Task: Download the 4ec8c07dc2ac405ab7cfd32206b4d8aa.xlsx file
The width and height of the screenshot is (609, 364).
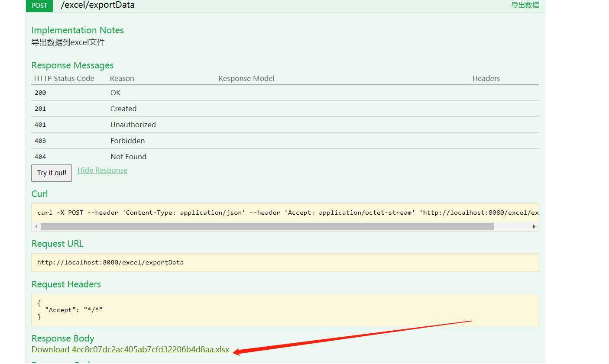Action: pyautogui.click(x=130, y=350)
